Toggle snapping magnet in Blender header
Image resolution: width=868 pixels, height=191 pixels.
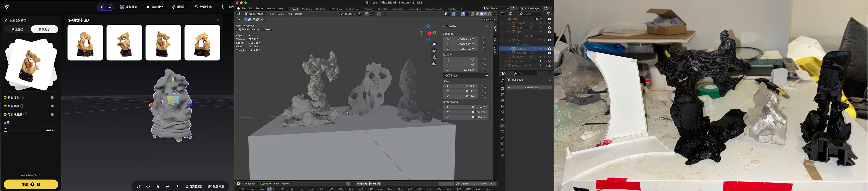(x=367, y=14)
